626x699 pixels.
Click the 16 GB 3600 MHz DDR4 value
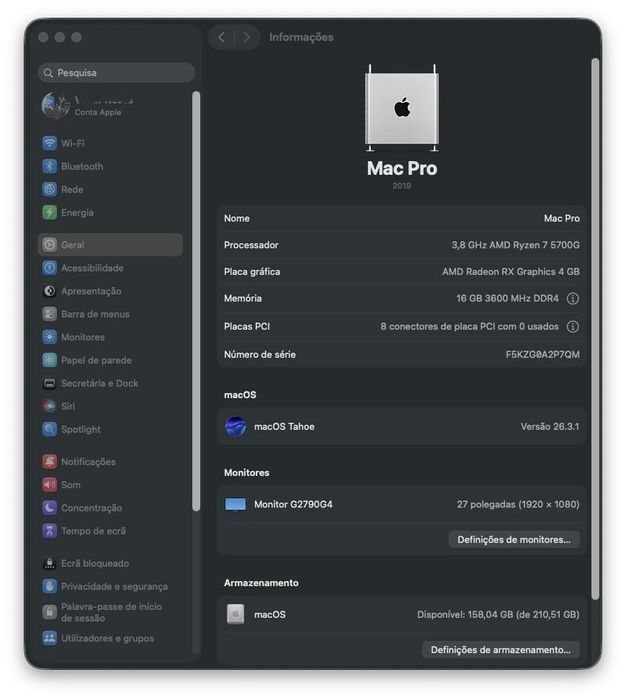[507, 299]
